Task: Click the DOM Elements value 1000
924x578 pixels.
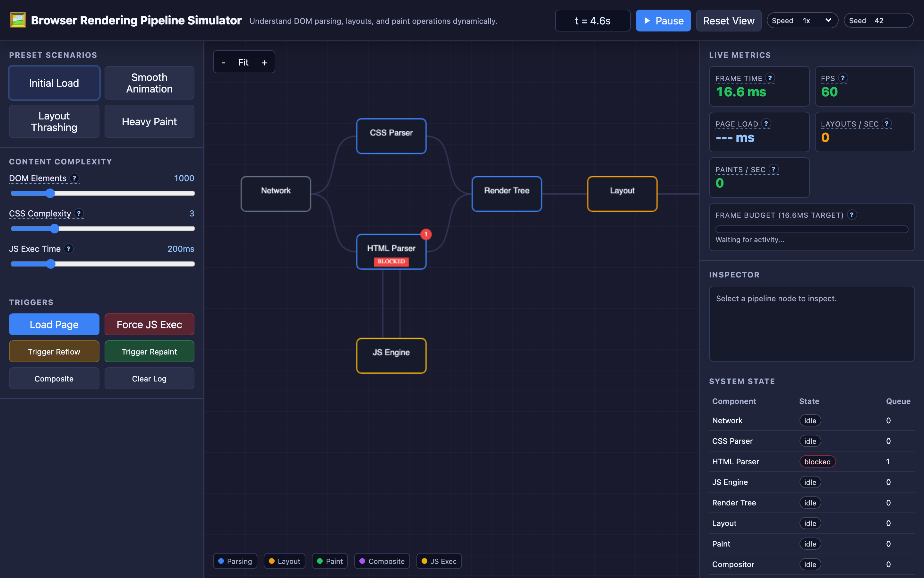Action: [x=184, y=178]
